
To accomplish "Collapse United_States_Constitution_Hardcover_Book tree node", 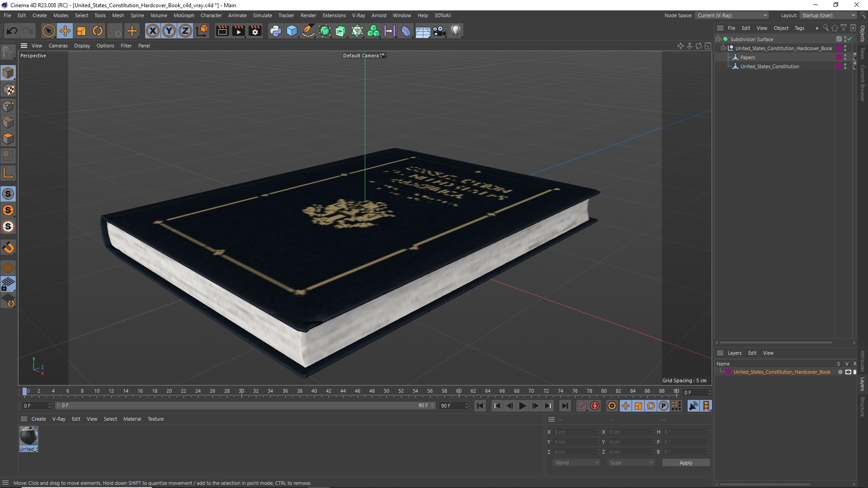I will 723,48.
